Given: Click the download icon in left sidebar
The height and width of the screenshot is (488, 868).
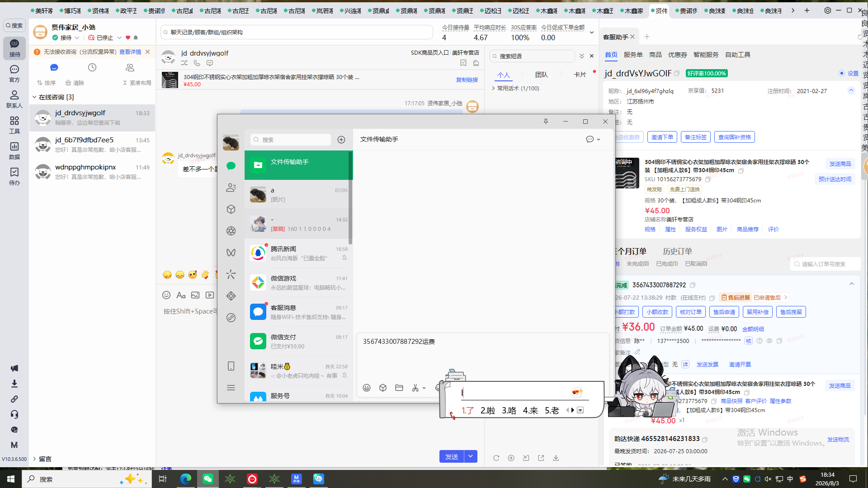Looking at the screenshot, I should (x=14, y=384).
